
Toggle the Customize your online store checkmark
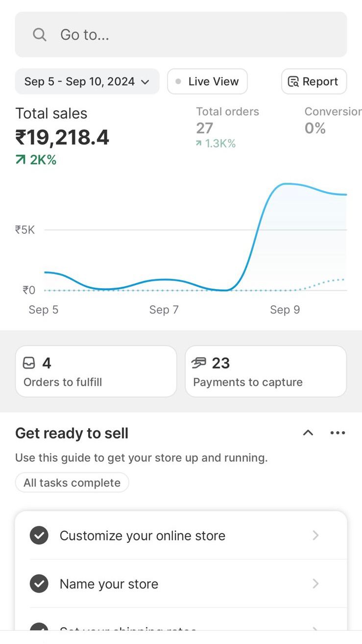[x=39, y=535]
